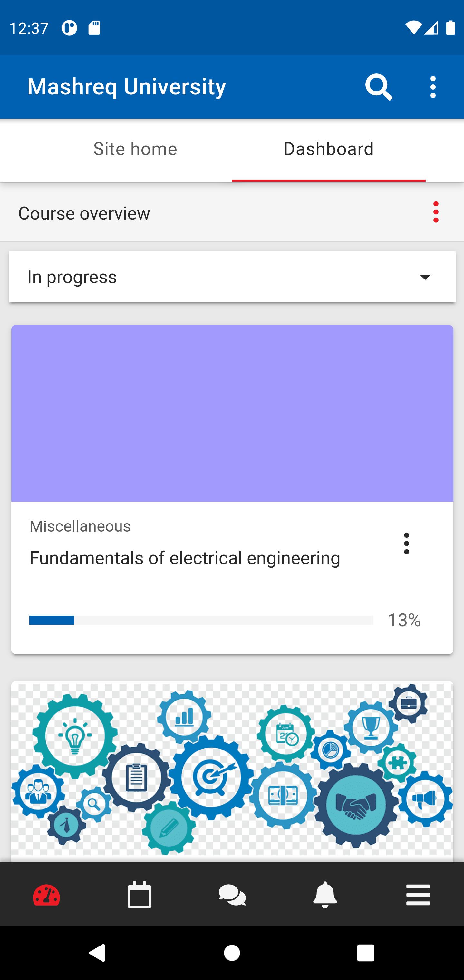464x980 pixels.
Task: Expand the In progress filter dropdown
Action: 232,277
